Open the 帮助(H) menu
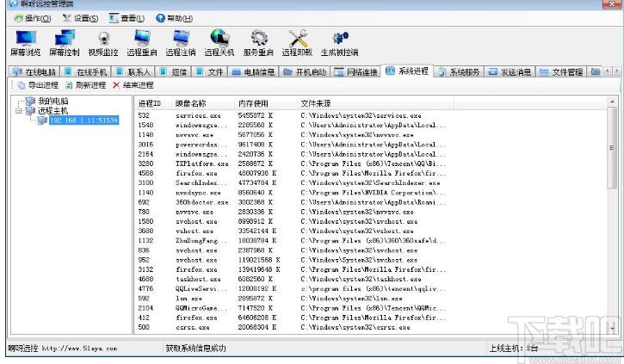Viewport: 624px width, 364px height. point(175,18)
